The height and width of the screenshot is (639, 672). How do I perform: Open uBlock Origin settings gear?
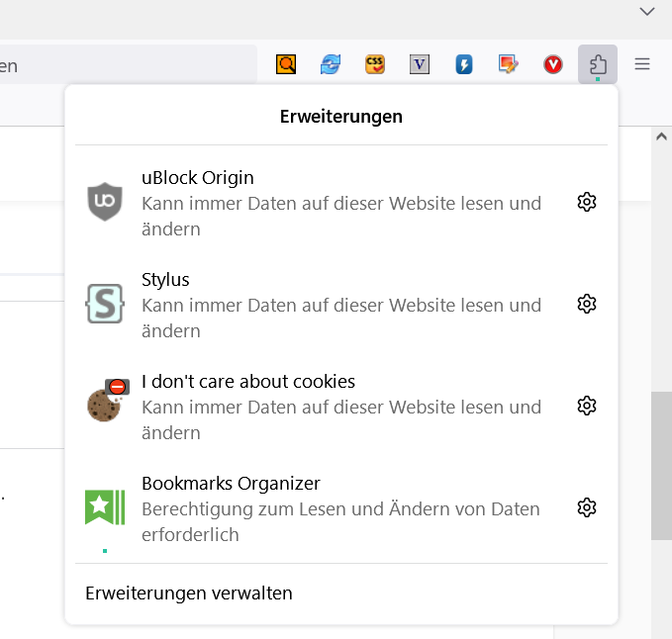pyautogui.click(x=587, y=203)
